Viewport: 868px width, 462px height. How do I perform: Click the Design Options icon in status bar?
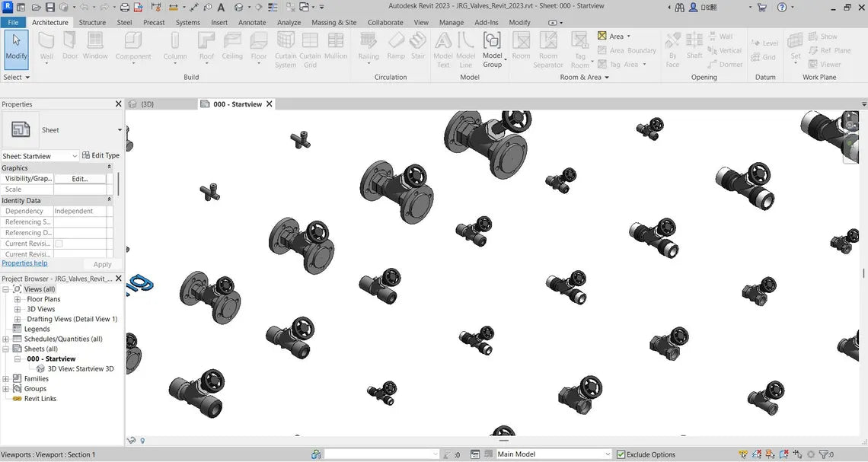click(475, 454)
